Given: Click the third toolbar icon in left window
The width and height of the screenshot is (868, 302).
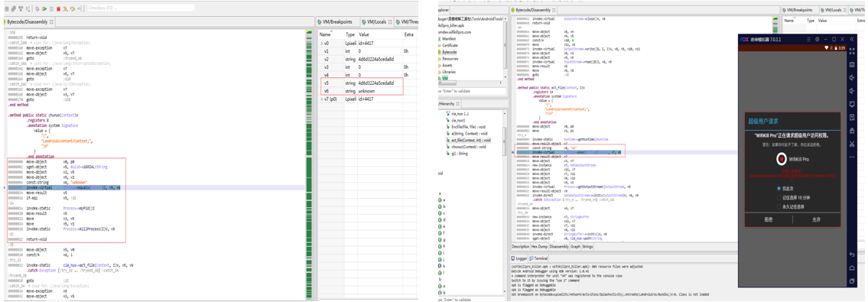Looking at the screenshot, I should point(21,9).
